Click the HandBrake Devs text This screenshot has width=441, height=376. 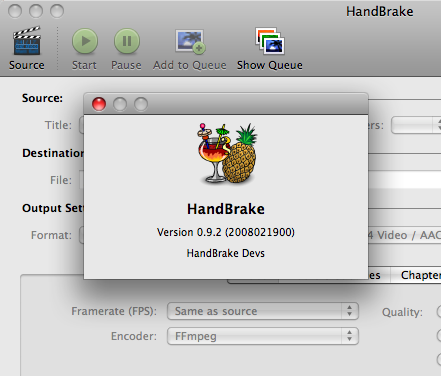226,253
